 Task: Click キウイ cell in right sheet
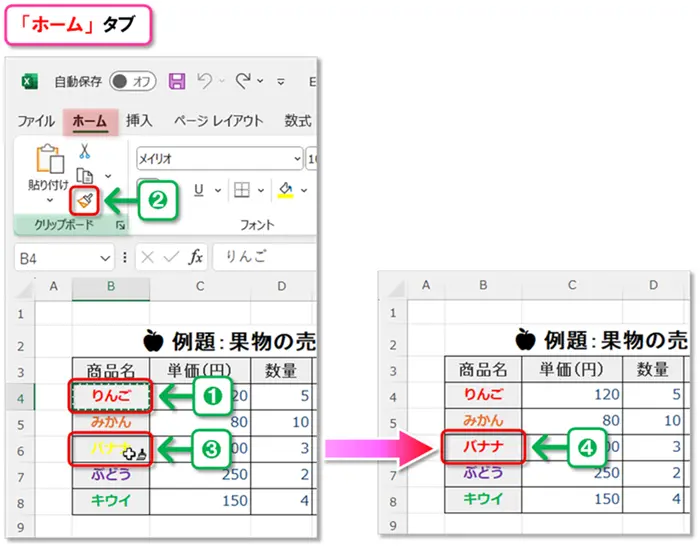[483, 500]
